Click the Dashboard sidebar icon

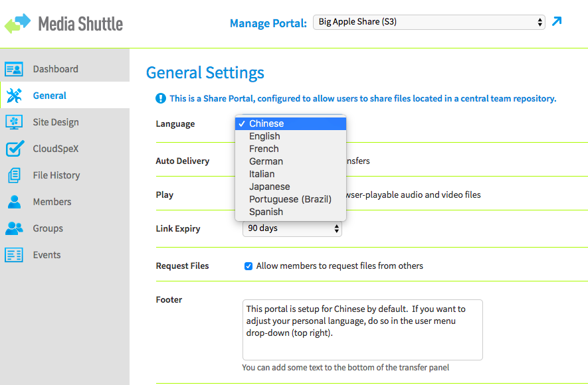pyautogui.click(x=14, y=69)
